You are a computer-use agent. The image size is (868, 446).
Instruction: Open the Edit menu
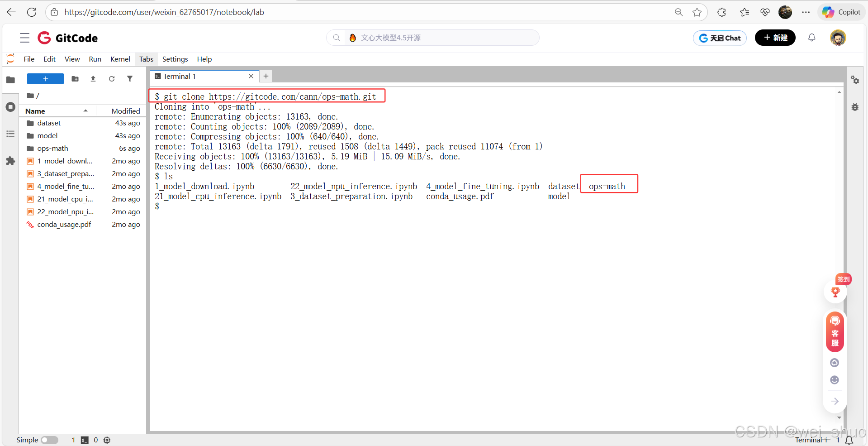coord(49,59)
